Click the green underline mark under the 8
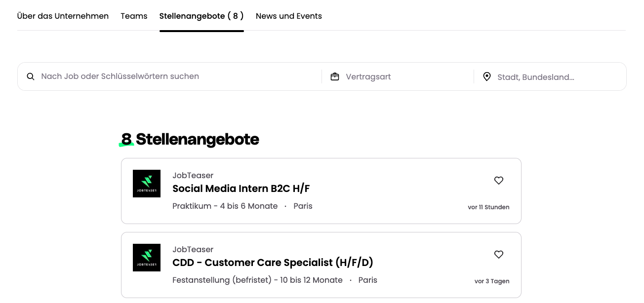644x303 pixels. pyautogui.click(x=126, y=145)
